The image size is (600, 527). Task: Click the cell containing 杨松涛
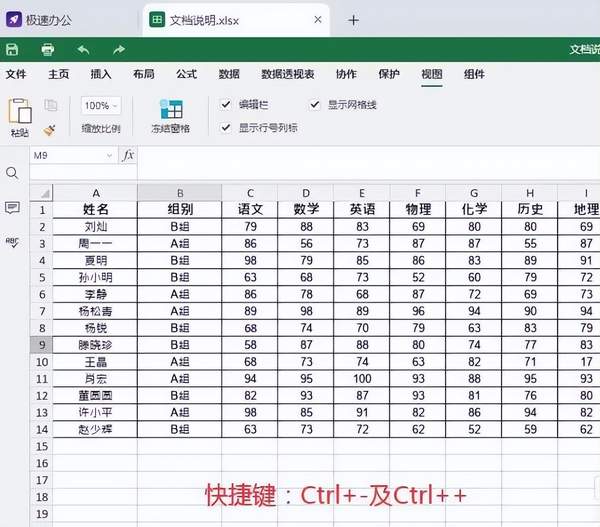[95, 311]
